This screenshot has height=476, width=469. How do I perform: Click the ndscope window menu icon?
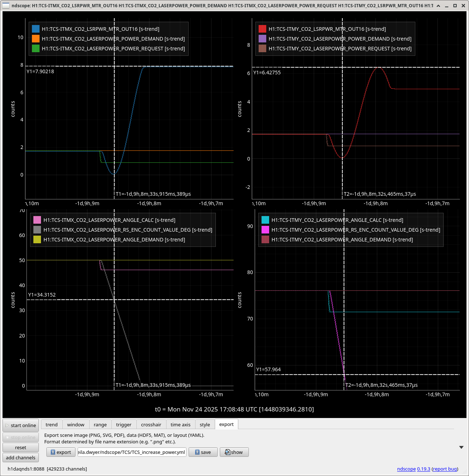pos(6,5)
